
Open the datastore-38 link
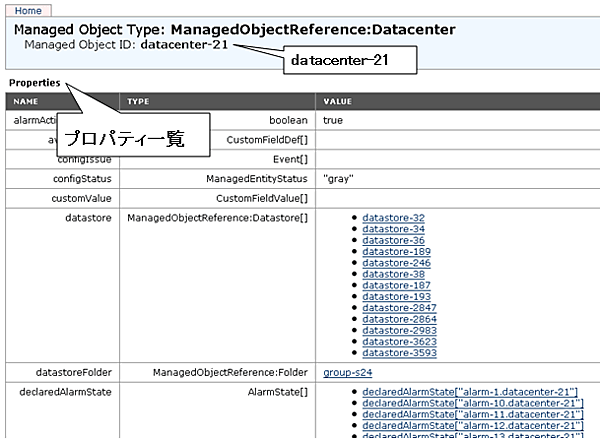[393, 274]
